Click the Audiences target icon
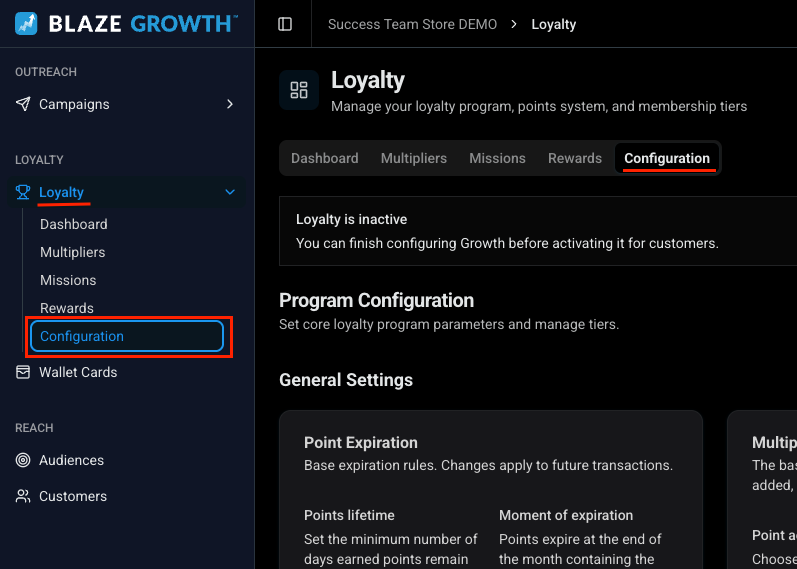This screenshot has width=797, height=569. coord(23,460)
